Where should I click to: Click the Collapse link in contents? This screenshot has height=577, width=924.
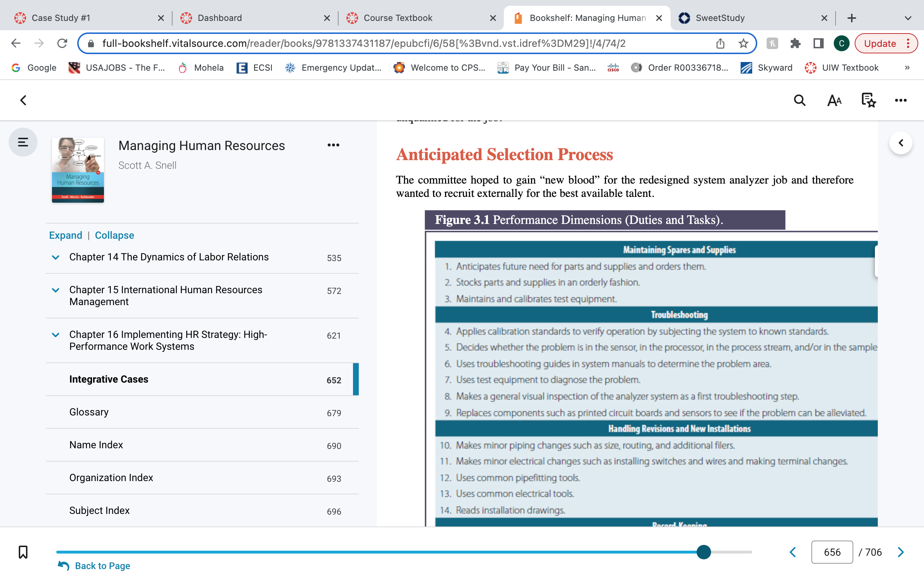click(114, 235)
